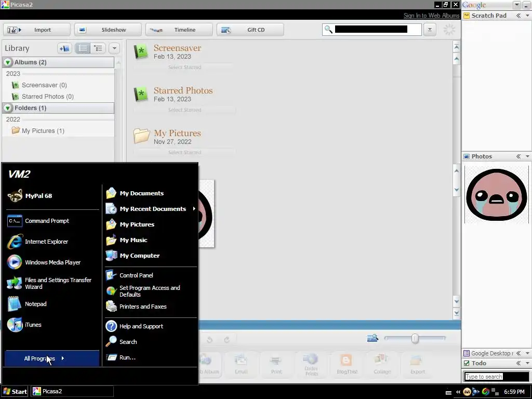Viewport: 532px width, 399px height.
Task: Expand My Recent Documents submenu
Action: pyautogui.click(x=150, y=209)
